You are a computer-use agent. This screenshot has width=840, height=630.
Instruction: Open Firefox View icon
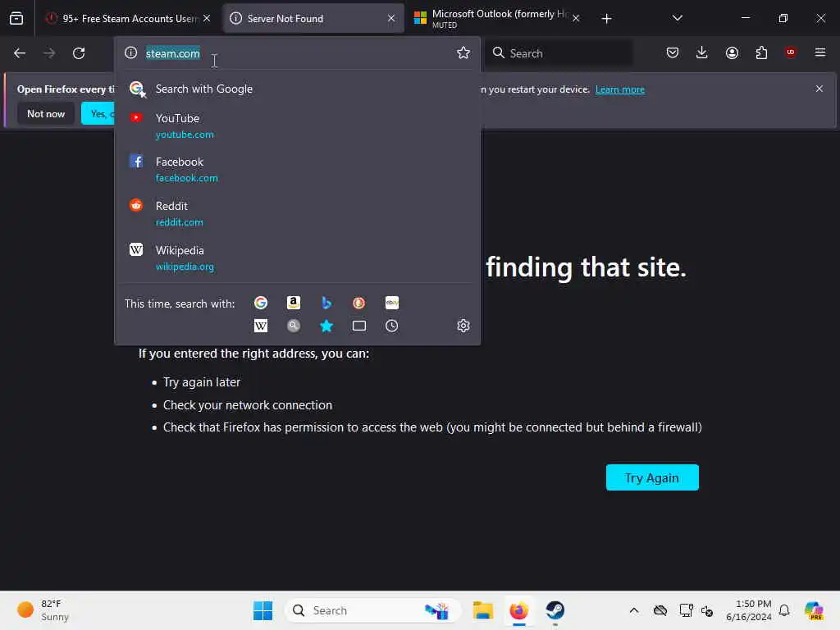[x=16, y=18]
